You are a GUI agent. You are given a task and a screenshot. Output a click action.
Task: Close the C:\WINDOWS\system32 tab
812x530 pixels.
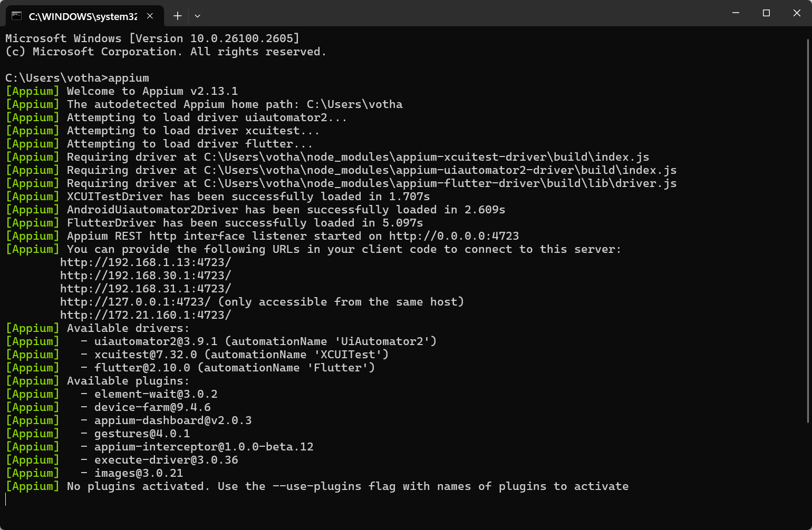pyautogui.click(x=150, y=16)
